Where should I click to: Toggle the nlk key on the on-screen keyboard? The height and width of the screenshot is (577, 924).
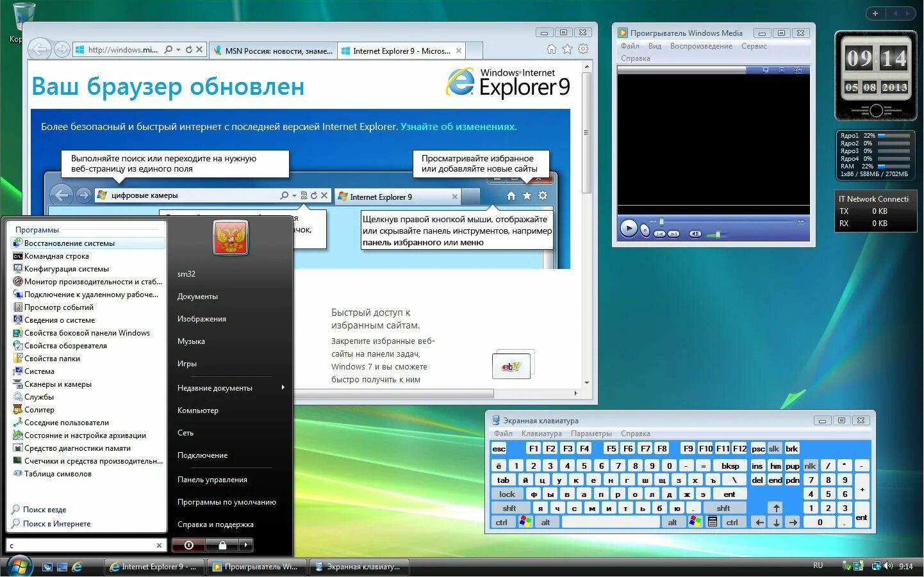point(810,466)
